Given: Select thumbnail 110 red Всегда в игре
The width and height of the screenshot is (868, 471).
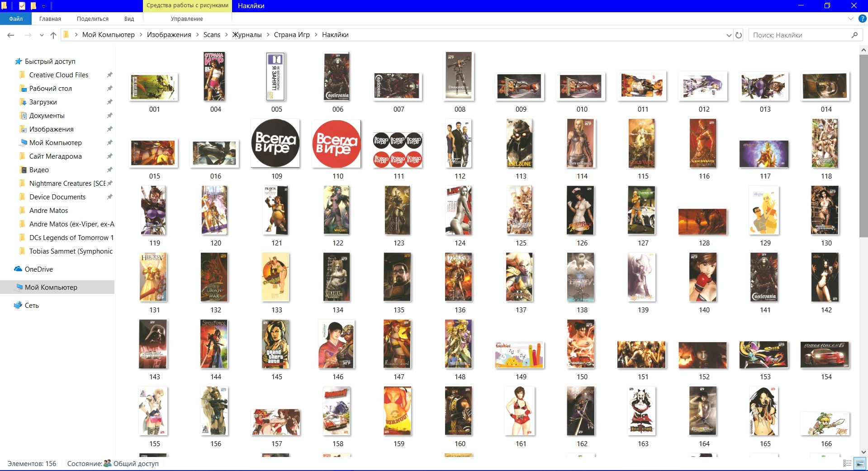Looking at the screenshot, I should (x=337, y=144).
